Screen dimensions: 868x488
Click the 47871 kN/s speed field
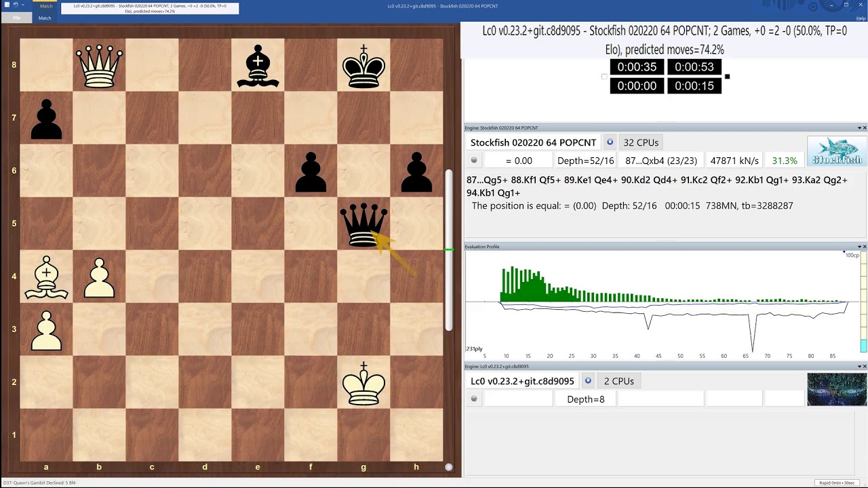tap(734, 161)
